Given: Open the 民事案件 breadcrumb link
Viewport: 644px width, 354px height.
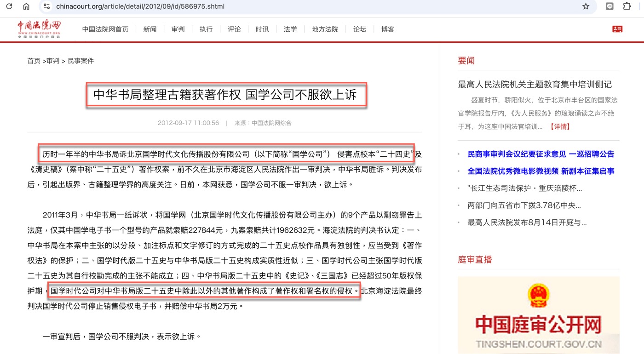Looking at the screenshot, I should pos(81,61).
